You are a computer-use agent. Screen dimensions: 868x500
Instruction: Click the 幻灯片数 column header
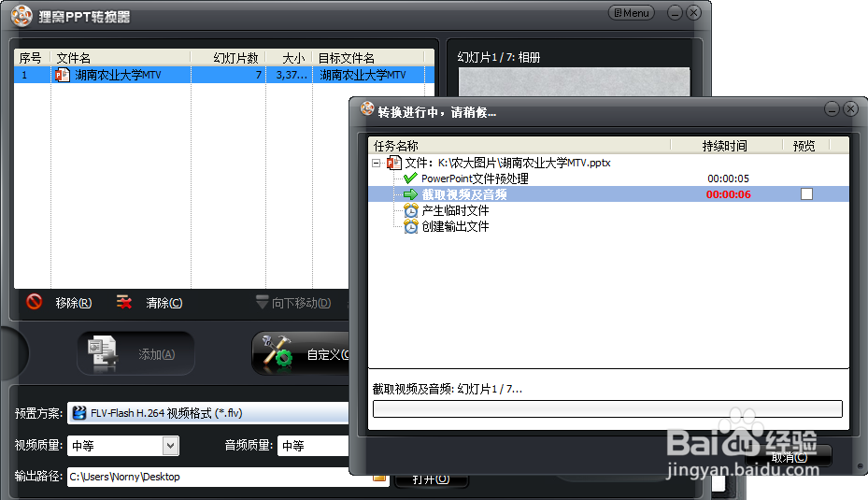click(x=228, y=58)
